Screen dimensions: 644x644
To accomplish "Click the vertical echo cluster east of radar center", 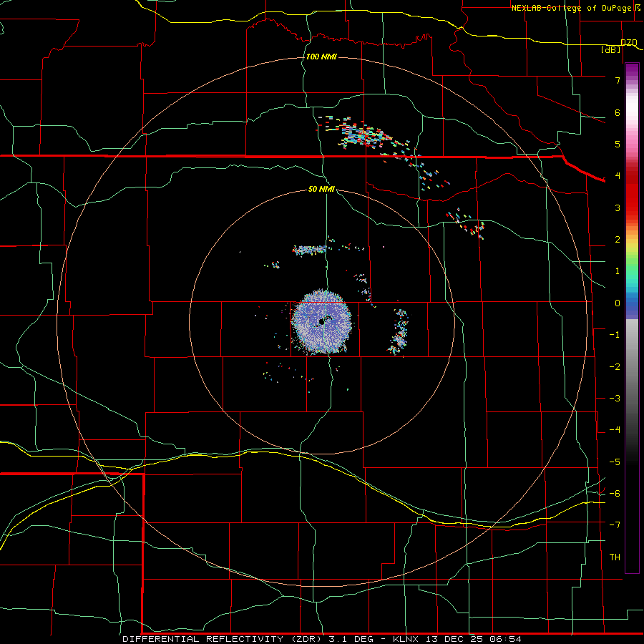I will tap(399, 332).
